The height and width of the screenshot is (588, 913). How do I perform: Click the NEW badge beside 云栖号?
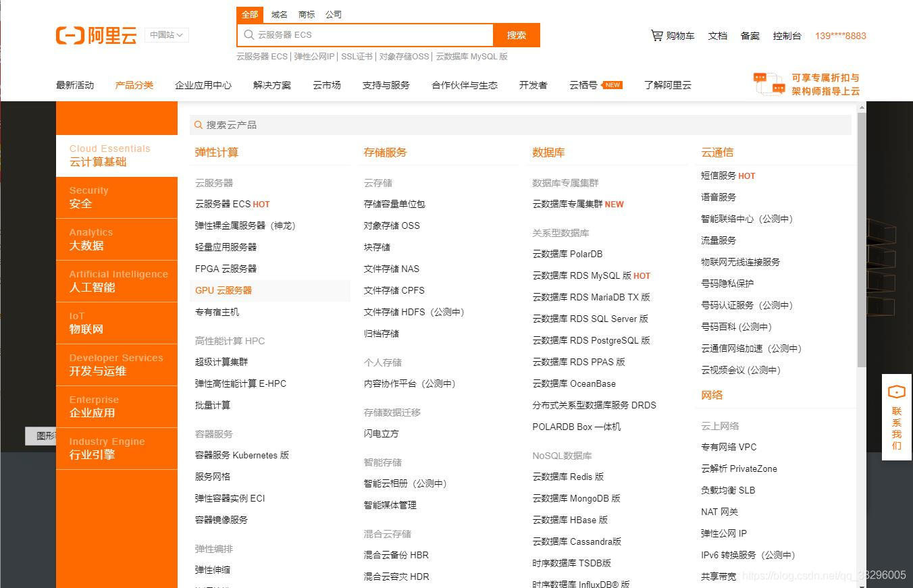612,85
